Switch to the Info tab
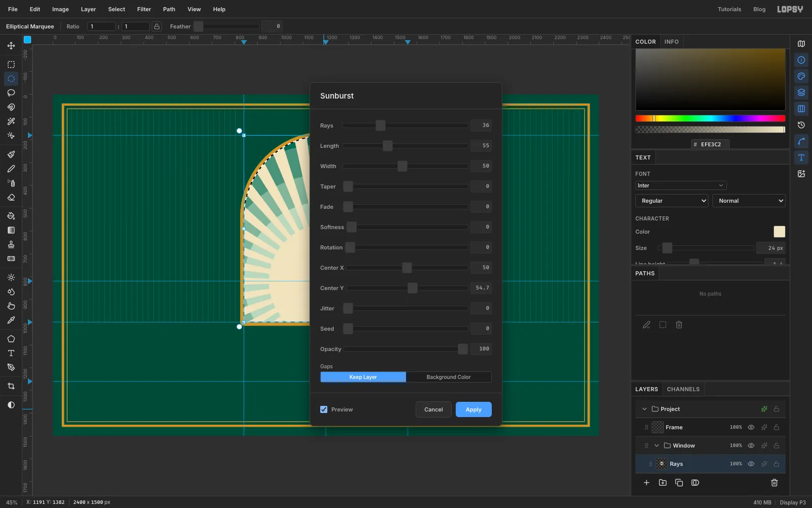The height and width of the screenshot is (508, 812). click(671, 42)
